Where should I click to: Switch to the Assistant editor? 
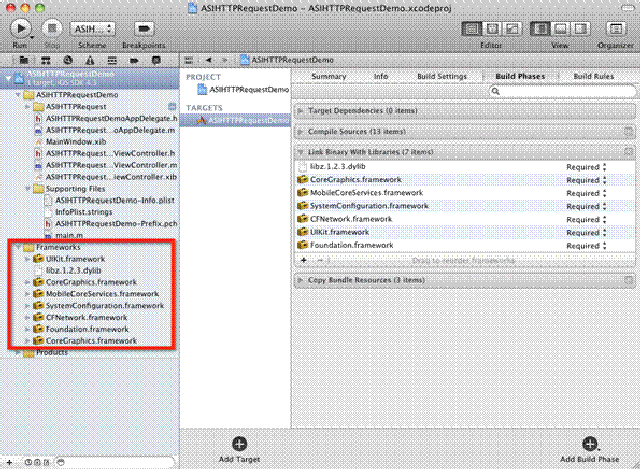coord(491,29)
